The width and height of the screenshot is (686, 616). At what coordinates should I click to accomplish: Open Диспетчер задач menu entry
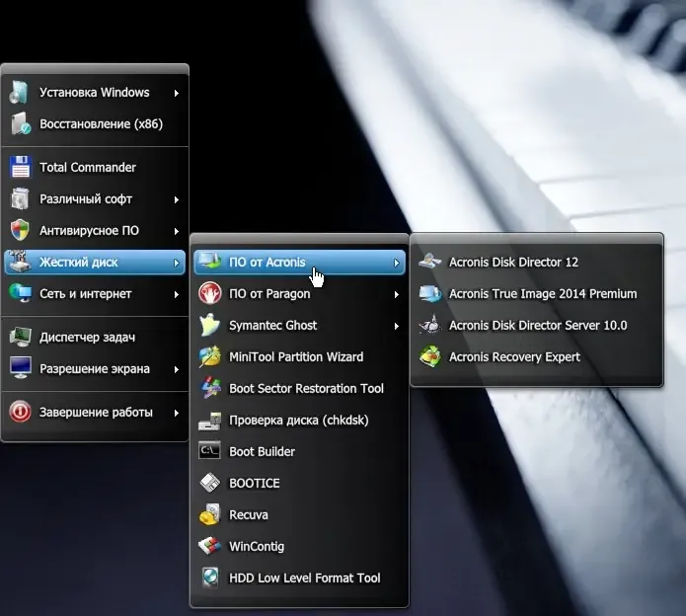coord(95,337)
